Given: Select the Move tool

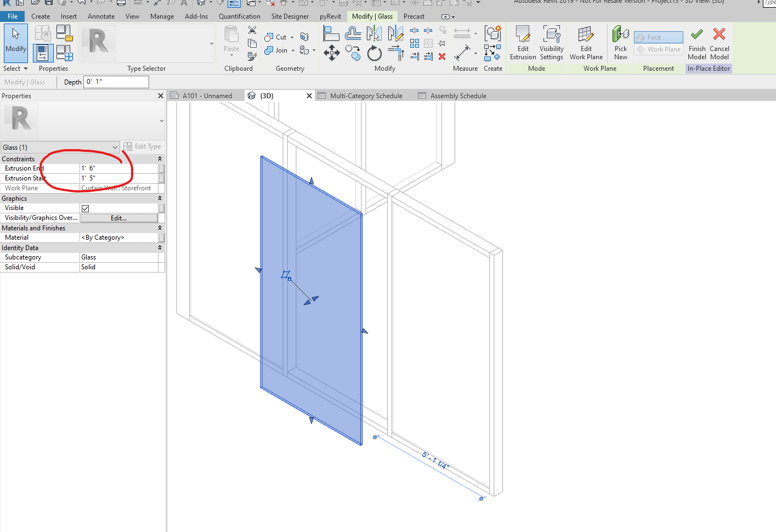Looking at the screenshot, I should pos(331,53).
